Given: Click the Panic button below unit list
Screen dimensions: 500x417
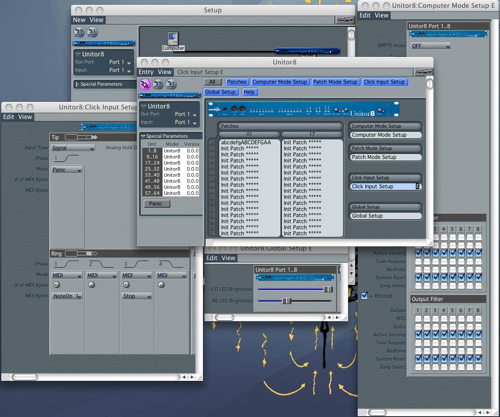Looking at the screenshot, I should tap(157, 204).
